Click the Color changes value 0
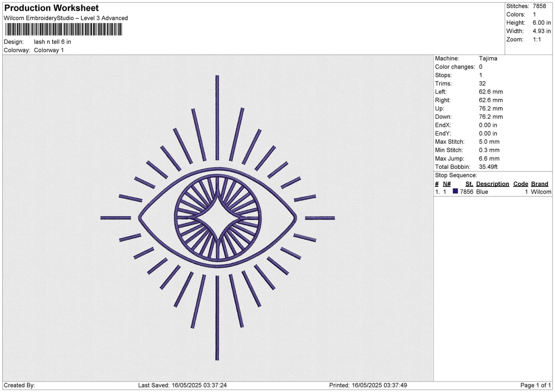Image resolution: width=555 pixels, height=392 pixels. pos(481,67)
